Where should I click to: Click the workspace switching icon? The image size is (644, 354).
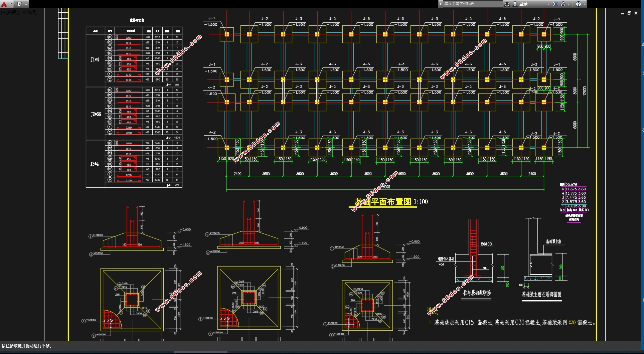[19, 4]
